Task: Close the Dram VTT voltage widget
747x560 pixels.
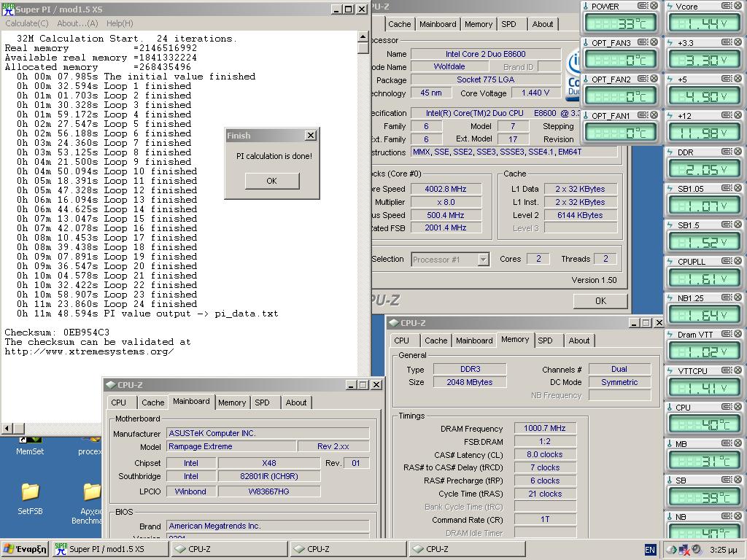Action: point(738,333)
